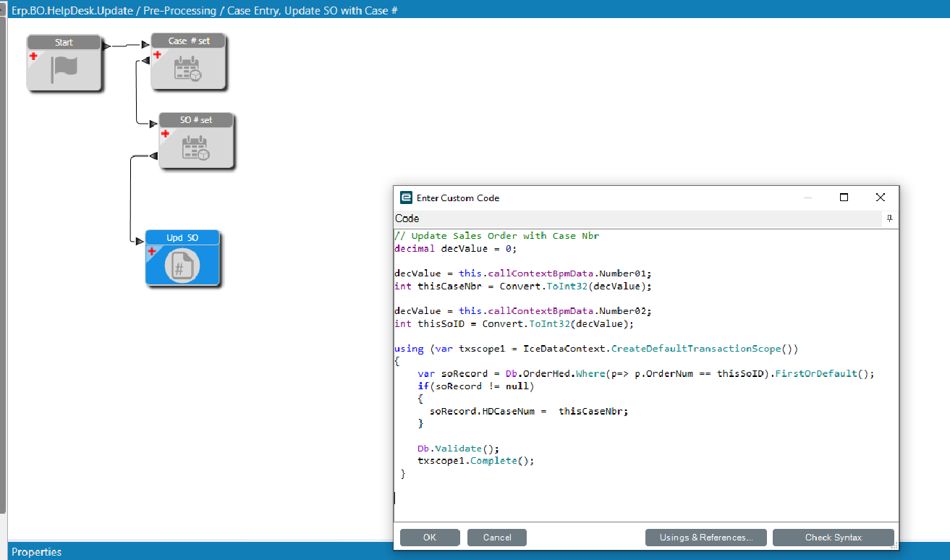Run Check Syntax on the code

click(x=834, y=538)
